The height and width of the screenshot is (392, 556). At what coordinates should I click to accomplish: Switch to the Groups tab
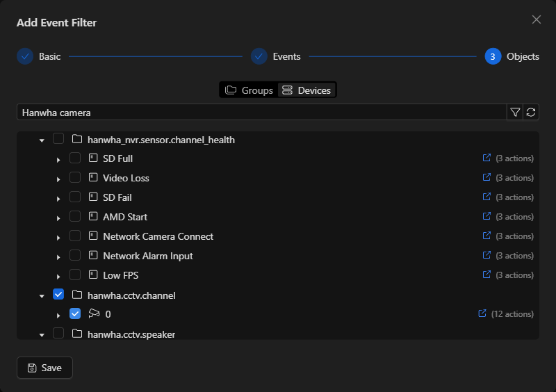pyautogui.click(x=249, y=90)
